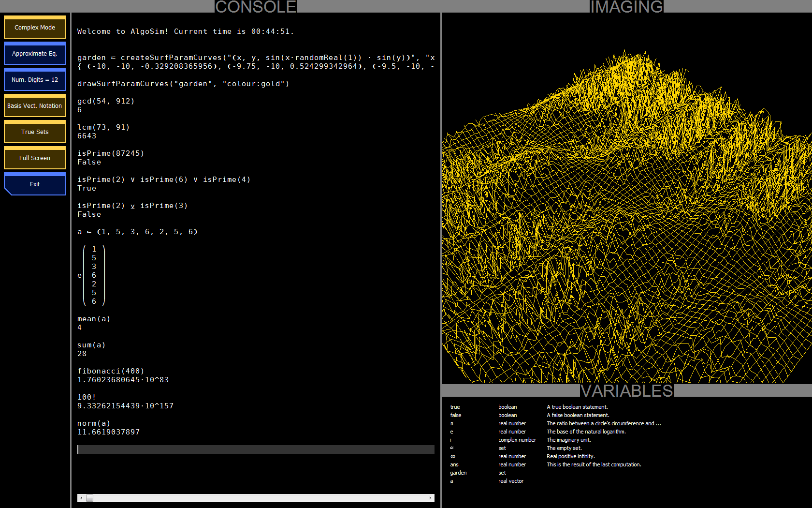
Task: Select the 'a' real vector variable
Action: point(487,481)
